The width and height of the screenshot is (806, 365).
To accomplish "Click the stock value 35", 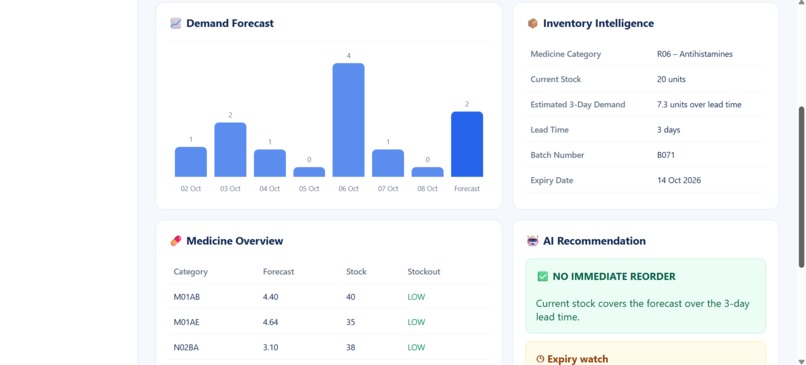I will click(x=351, y=322).
